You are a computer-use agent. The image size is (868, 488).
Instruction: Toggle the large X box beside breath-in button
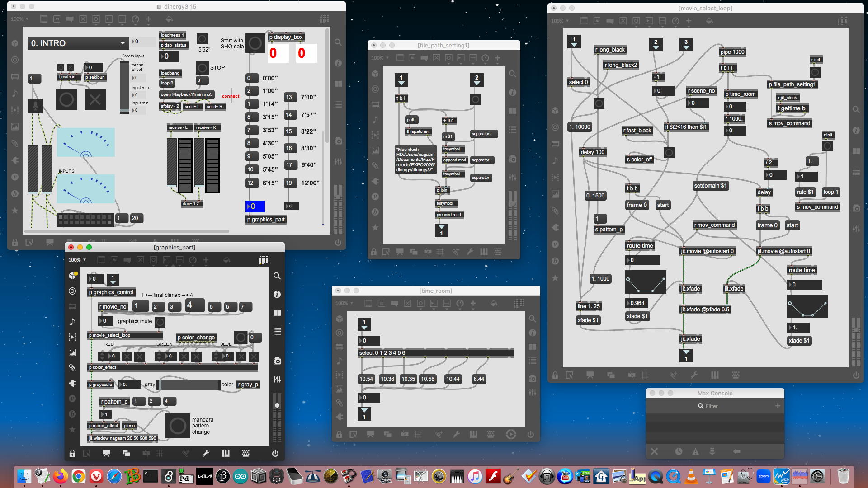[95, 100]
